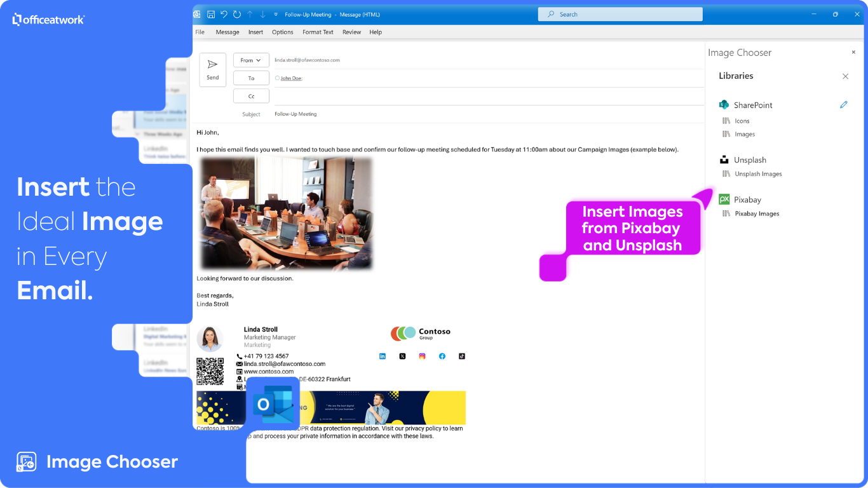Edit SharePoint libraries with pencil icon

click(x=844, y=105)
